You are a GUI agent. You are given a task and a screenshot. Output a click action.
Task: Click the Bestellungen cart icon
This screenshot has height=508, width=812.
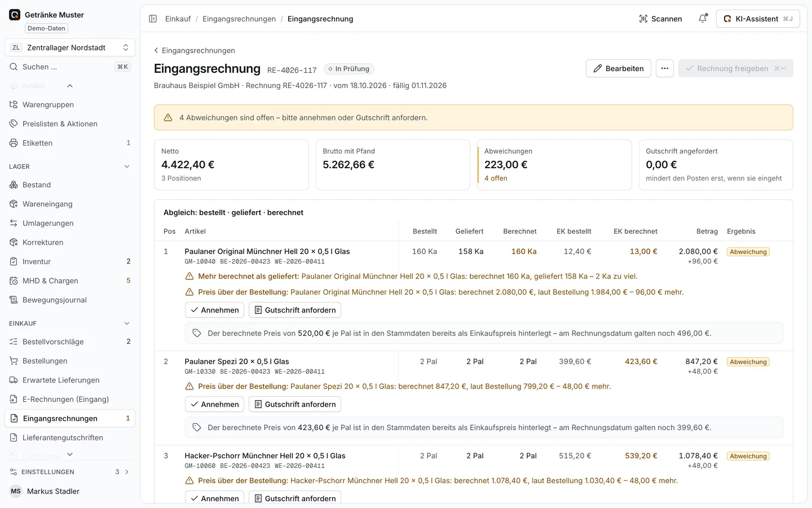point(14,361)
